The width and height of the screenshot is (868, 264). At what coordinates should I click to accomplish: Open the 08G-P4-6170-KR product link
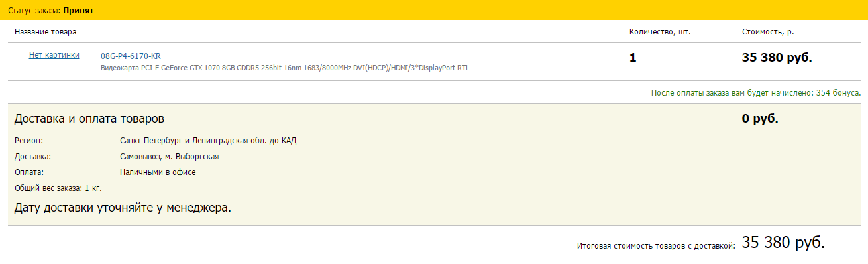coord(131,56)
